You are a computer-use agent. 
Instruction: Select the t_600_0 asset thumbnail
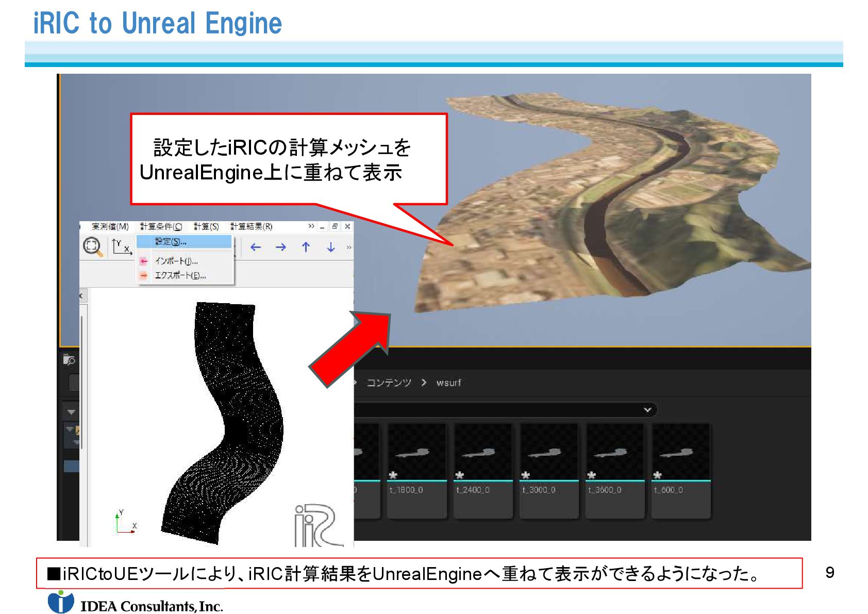coord(681,452)
